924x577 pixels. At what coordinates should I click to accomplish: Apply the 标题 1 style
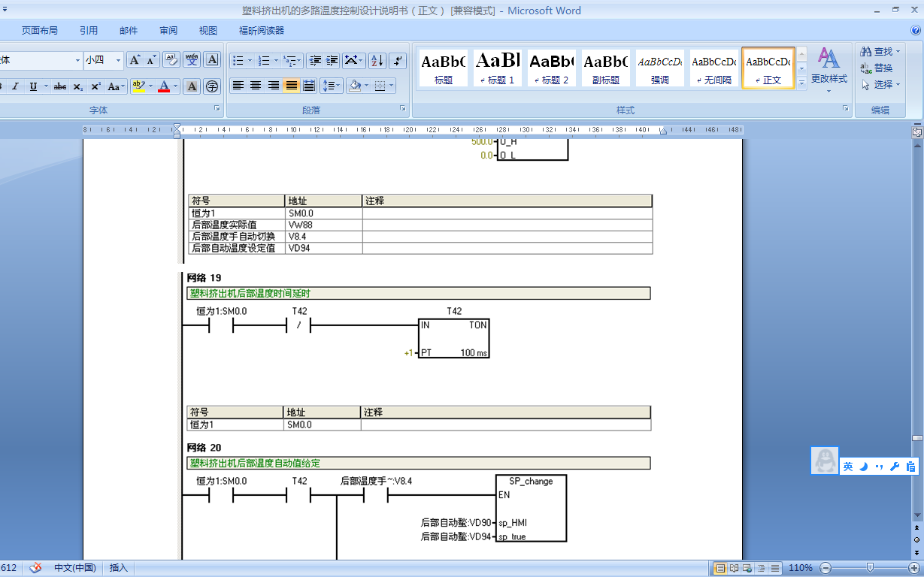496,68
